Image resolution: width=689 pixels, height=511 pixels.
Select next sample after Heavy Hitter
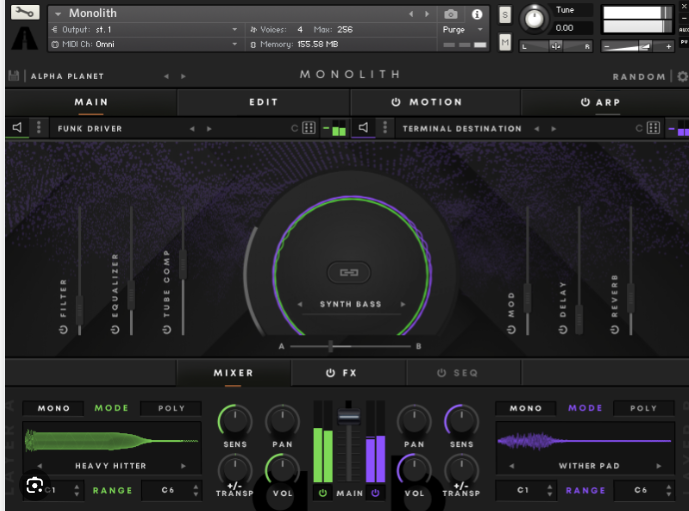tap(183, 466)
